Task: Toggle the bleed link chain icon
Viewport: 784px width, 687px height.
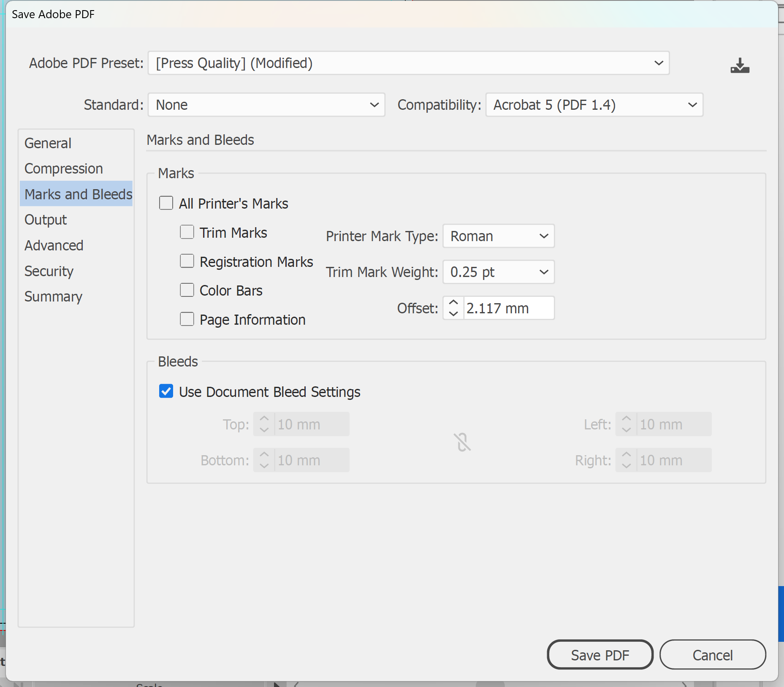Action: tap(462, 442)
